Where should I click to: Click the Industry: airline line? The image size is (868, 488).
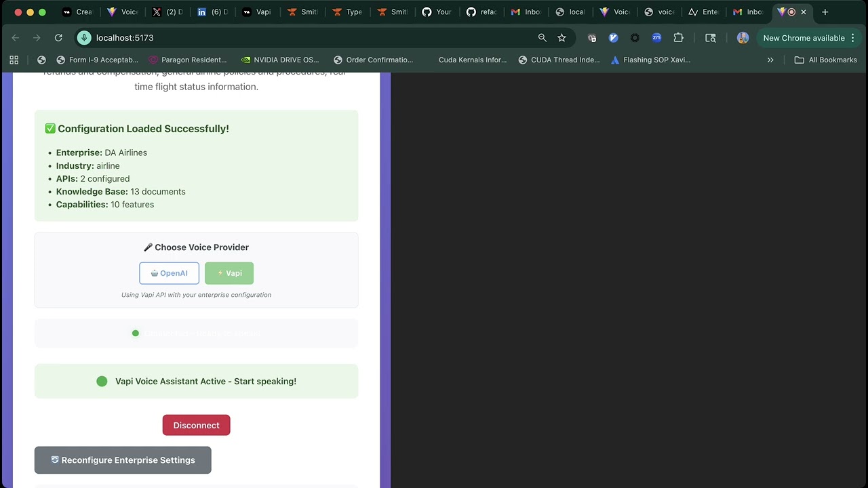point(88,165)
